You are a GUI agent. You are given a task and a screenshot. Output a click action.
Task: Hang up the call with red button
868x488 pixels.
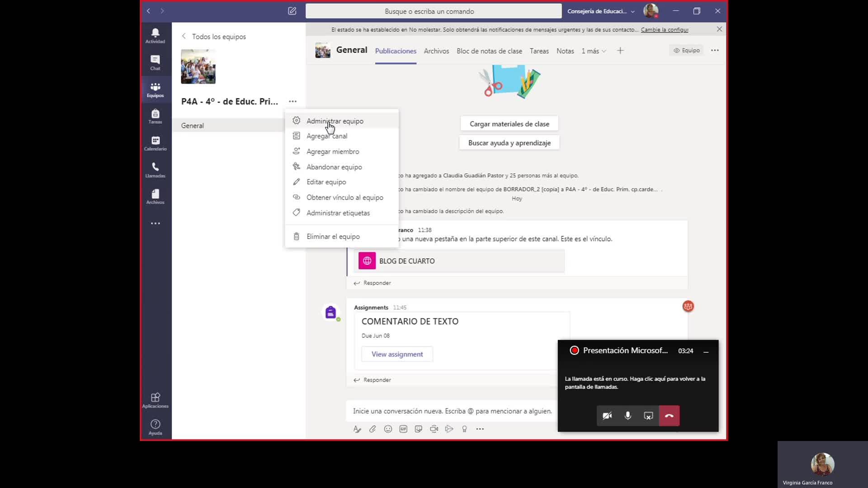coord(669,416)
